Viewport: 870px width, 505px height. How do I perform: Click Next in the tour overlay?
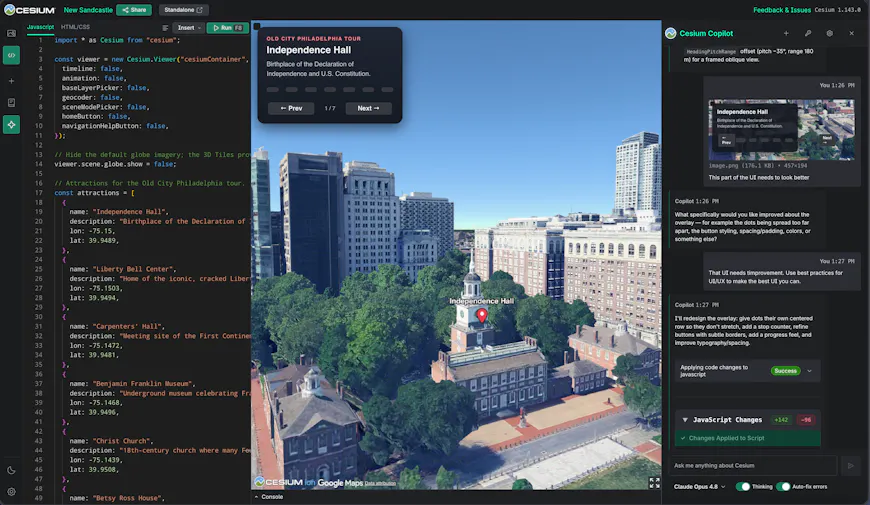coord(368,108)
